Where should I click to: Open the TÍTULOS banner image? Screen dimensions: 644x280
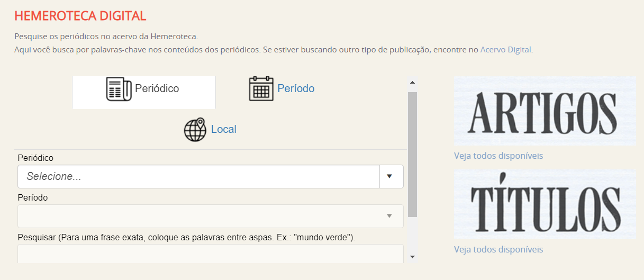[545, 204]
